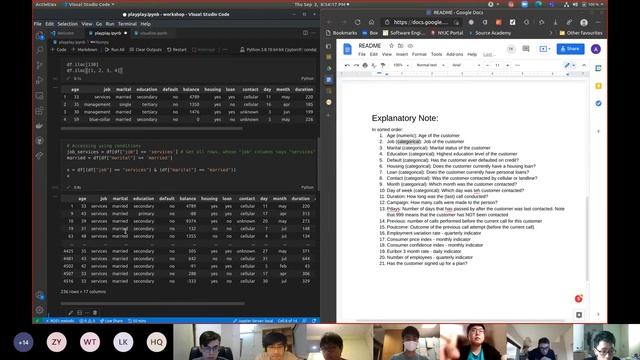The height and width of the screenshot is (360, 640).
Task: Open Google Docs Tools menu
Action: click(x=436, y=54)
